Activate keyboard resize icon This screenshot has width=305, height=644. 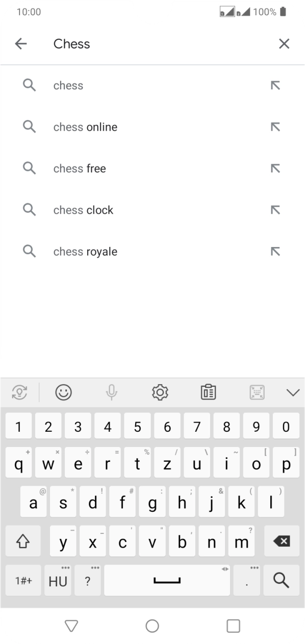pos(257,392)
